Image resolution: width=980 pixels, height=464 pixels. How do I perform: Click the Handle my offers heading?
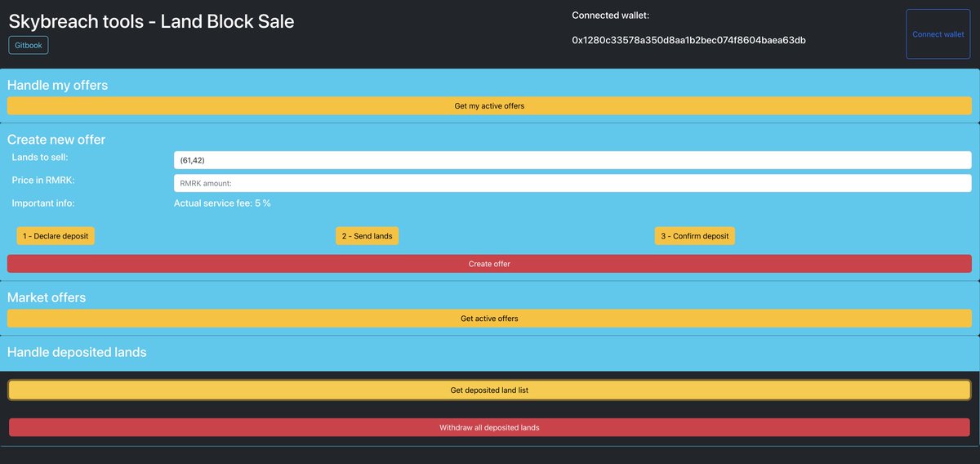click(x=57, y=85)
